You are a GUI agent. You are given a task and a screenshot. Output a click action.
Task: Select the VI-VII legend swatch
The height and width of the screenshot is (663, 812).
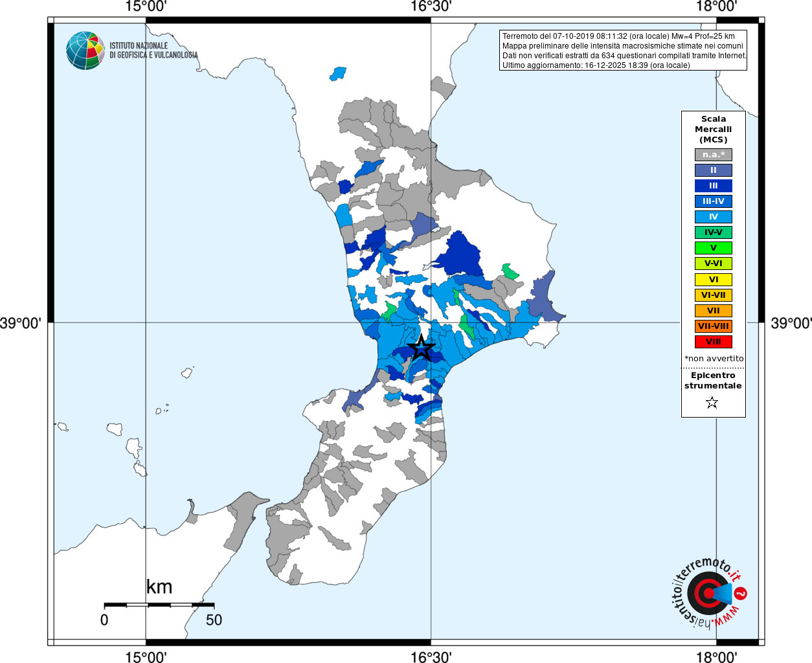(x=714, y=295)
